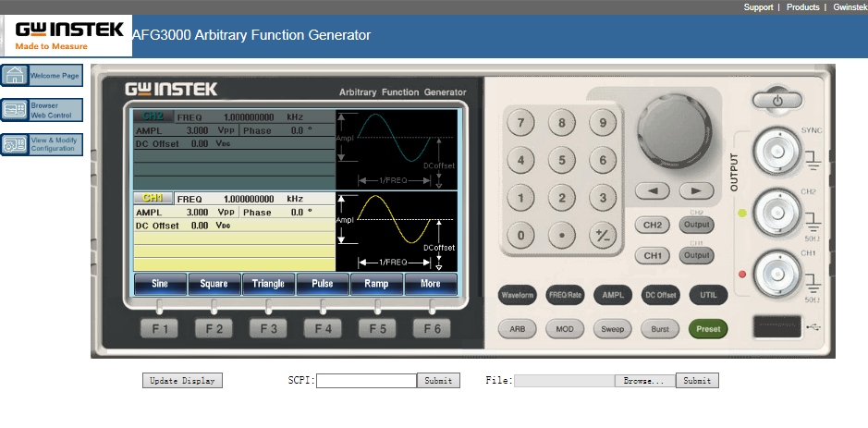Select the Triangle soft menu
Image resolution: width=868 pixels, height=428 pixels.
[x=268, y=284]
